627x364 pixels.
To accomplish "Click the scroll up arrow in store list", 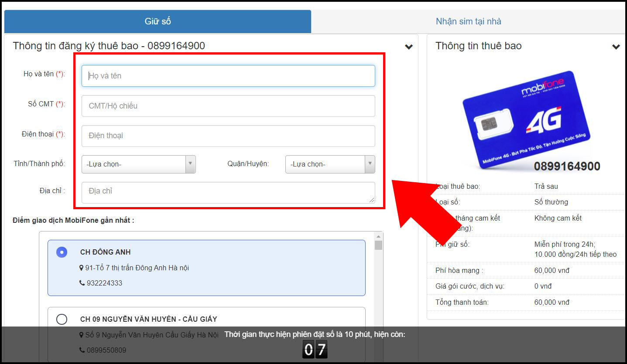I will 378,236.
